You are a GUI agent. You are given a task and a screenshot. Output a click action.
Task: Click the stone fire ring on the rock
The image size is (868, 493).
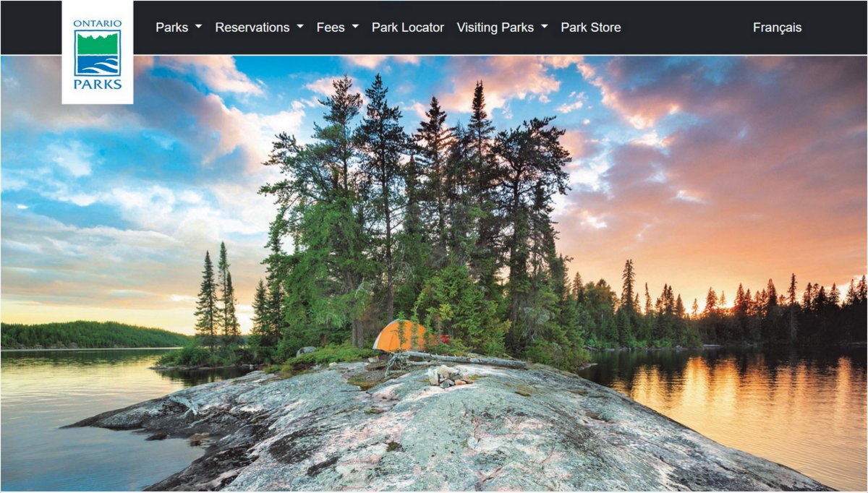[x=445, y=376]
